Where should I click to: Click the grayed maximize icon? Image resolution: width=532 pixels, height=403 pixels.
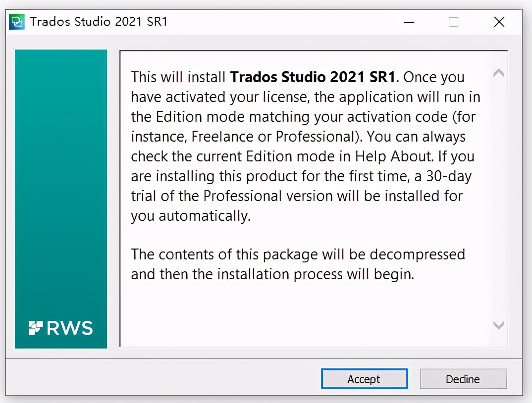[x=453, y=22]
